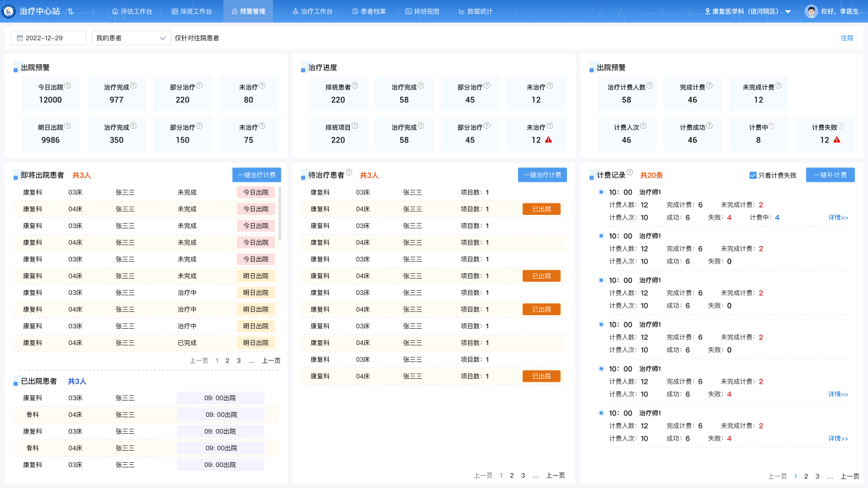The image size is (868, 488).
Task: Click the 共20条 count text
Action: click(x=652, y=175)
